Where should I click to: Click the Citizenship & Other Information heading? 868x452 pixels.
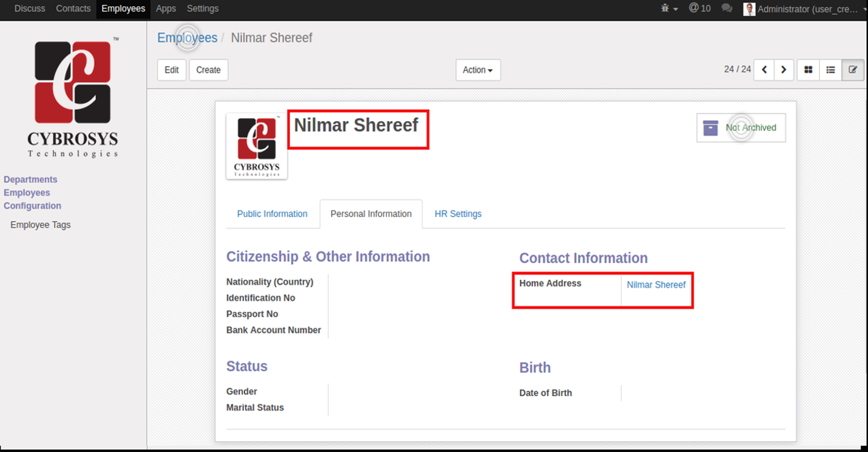pyautogui.click(x=328, y=257)
